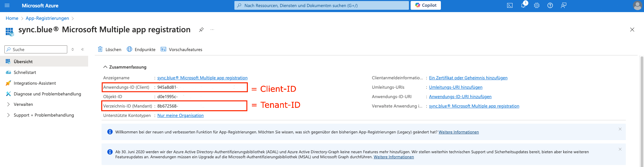Click the Copilot button

[426, 5]
